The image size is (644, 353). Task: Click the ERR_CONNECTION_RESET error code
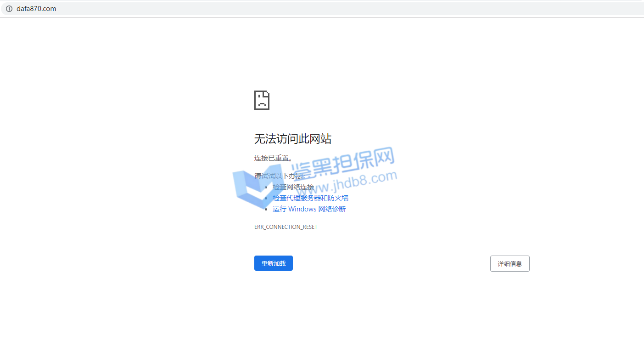pos(286,227)
